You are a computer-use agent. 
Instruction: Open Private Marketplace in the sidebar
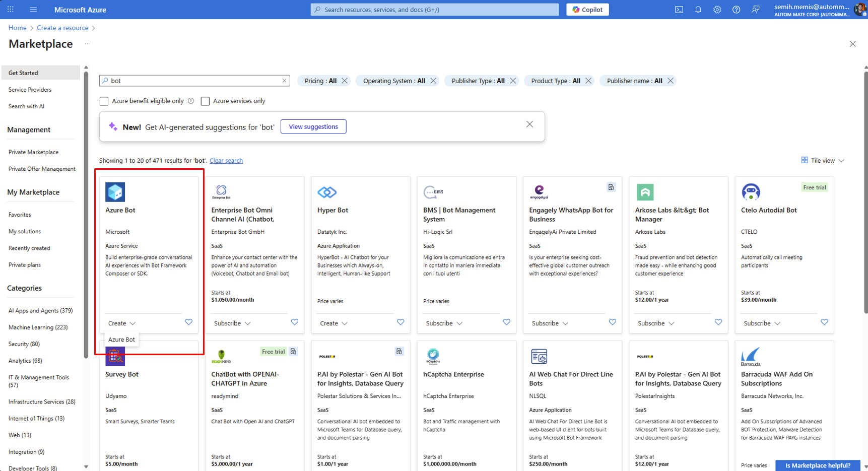(33, 152)
